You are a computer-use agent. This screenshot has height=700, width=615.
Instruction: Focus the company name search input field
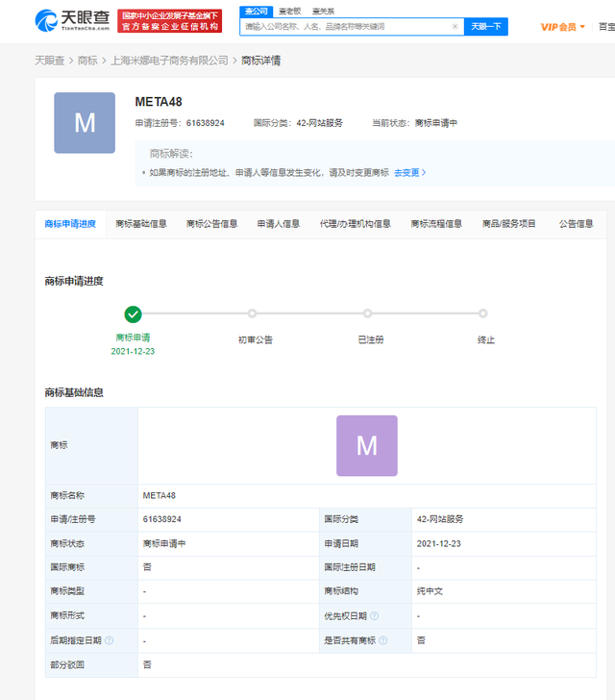pos(346,27)
